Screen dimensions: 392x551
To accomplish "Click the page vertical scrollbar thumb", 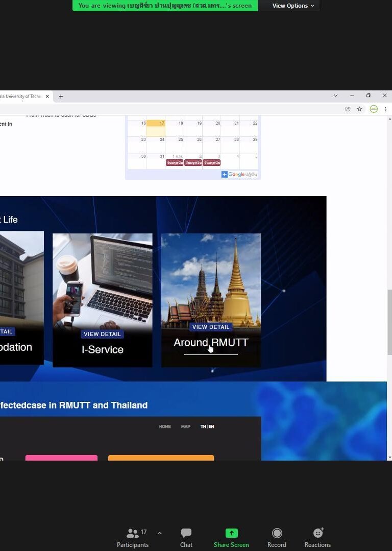I will (x=389, y=322).
